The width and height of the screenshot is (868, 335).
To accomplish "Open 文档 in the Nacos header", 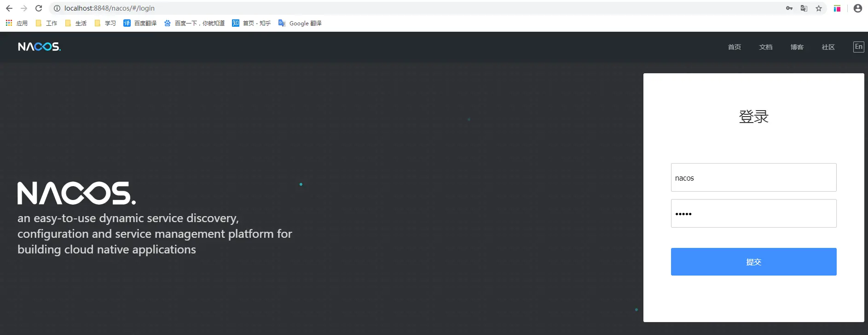I will pyautogui.click(x=766, y=47).
